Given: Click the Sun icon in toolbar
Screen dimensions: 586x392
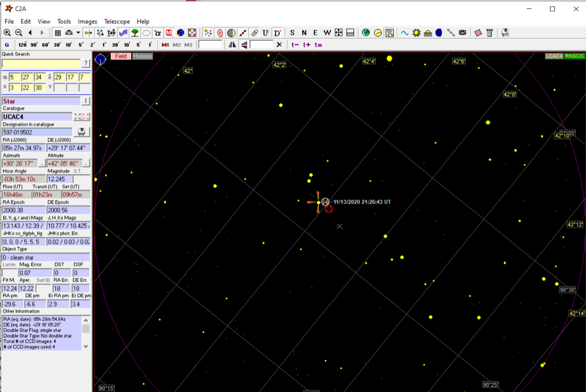Looking at the screenshot, I should (x=416, y=33).
